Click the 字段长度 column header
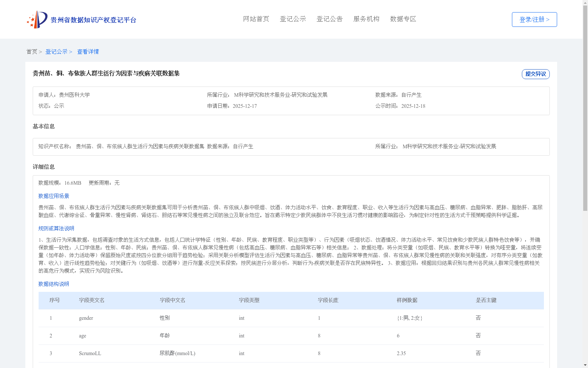Viewport: 588px width, 368px height. (x=328, y=300)
